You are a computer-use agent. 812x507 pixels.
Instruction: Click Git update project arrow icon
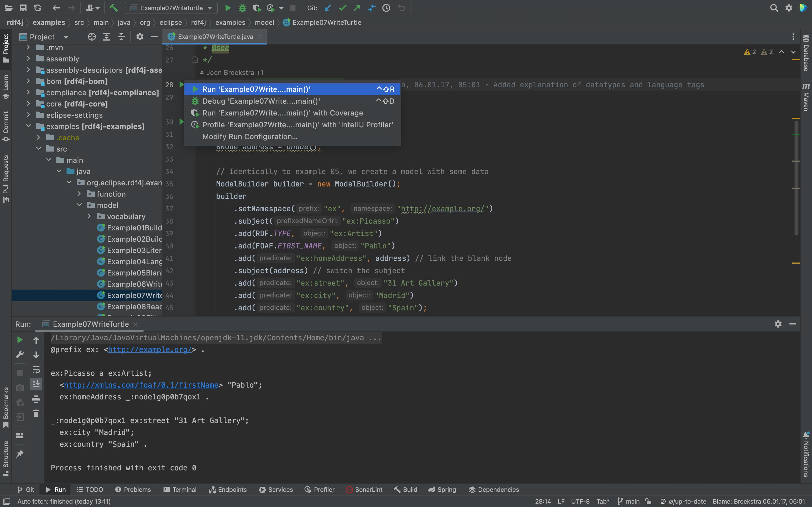(x=328, y=8)
